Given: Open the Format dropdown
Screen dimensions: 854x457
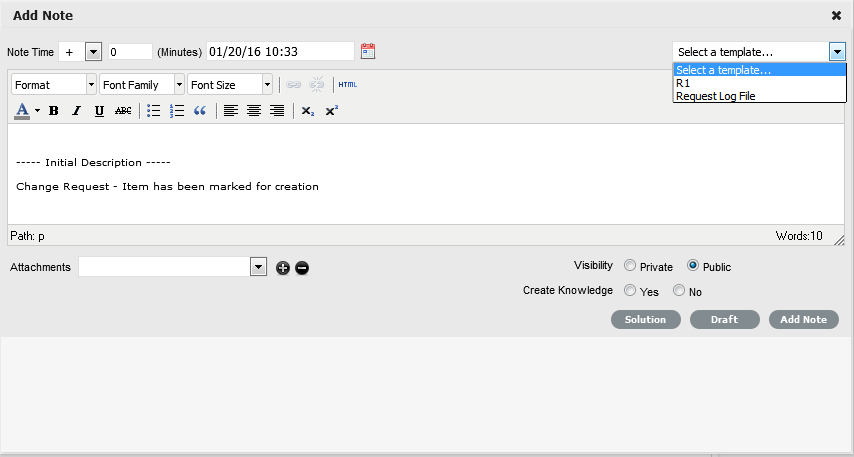Looking at the screenshot, I should 53,84.
